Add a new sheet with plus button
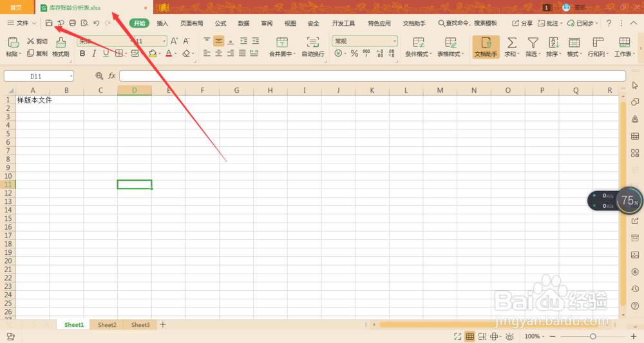Screen dimensions: 644x343 tap(163, 324)
